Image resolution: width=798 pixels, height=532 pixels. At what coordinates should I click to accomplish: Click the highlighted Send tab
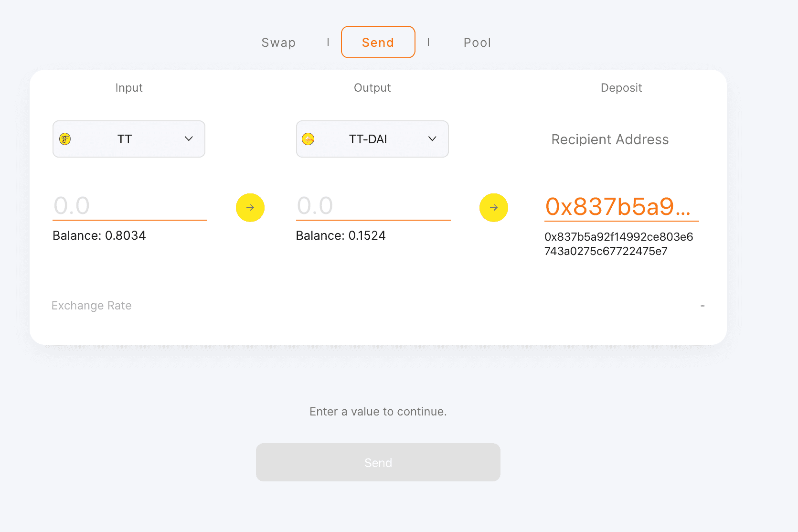[378, 42]
